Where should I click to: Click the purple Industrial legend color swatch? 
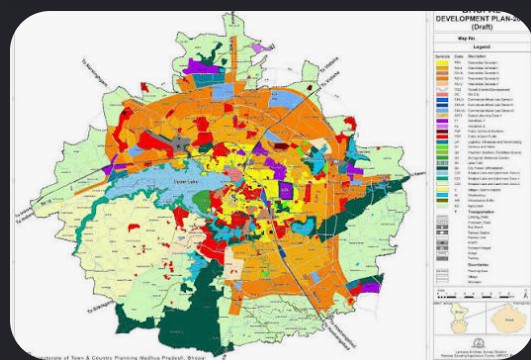[442, 121]
